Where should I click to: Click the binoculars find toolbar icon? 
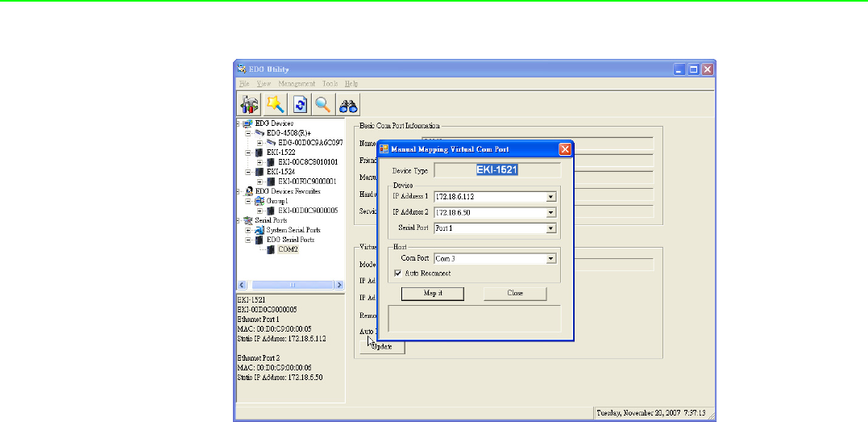pos(349,103)
